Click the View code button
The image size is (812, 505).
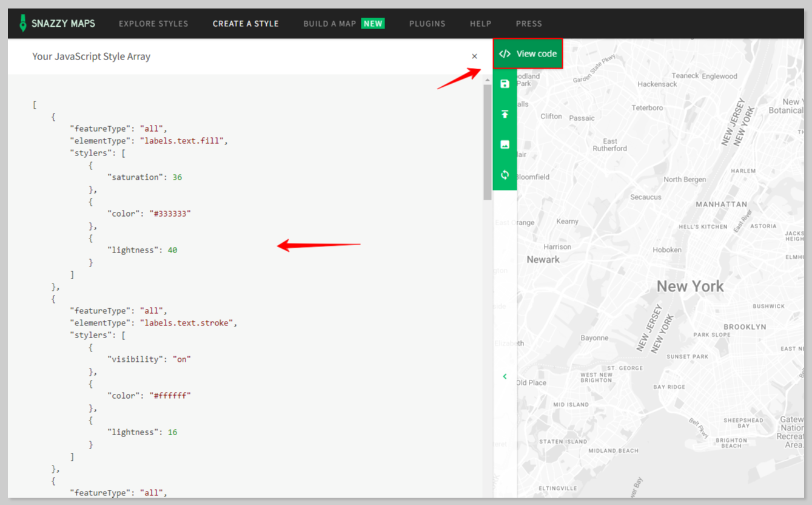(528, 53)
